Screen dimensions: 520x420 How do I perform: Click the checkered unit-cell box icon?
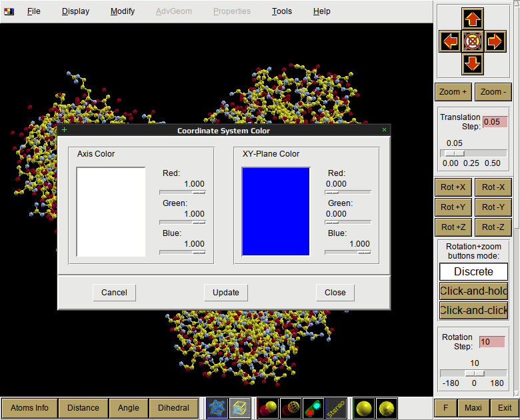coord(240,408)
